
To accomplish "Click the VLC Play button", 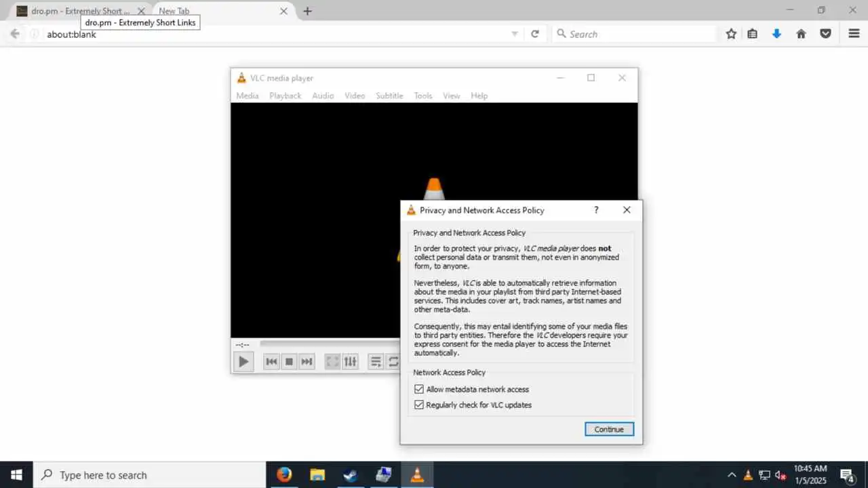I will [x=243, y=362].
